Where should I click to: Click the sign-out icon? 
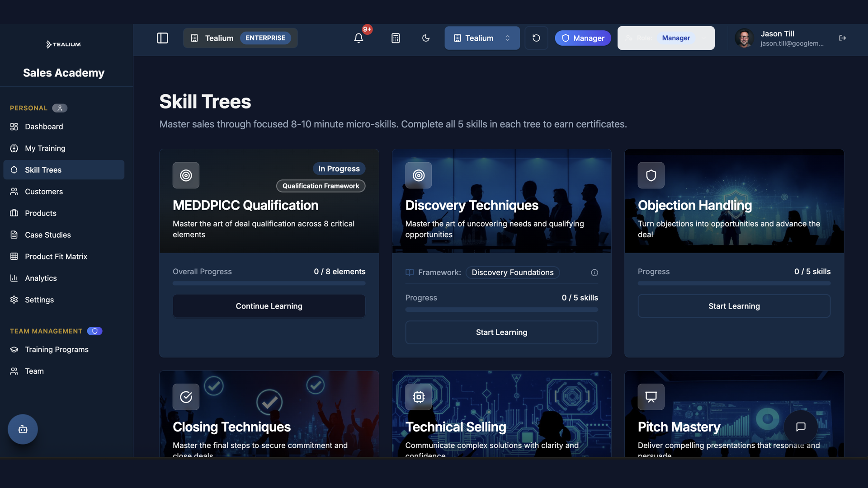(842, 38)
